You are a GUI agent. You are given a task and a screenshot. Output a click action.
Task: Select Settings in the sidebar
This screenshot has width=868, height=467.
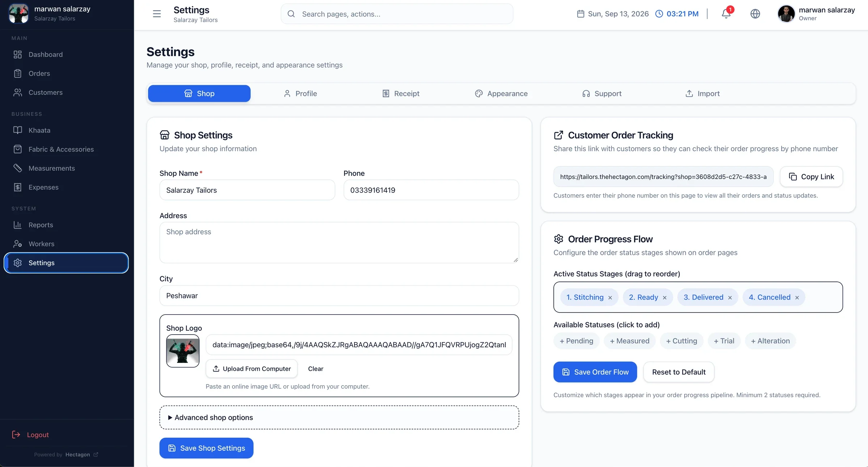point(66,263)
